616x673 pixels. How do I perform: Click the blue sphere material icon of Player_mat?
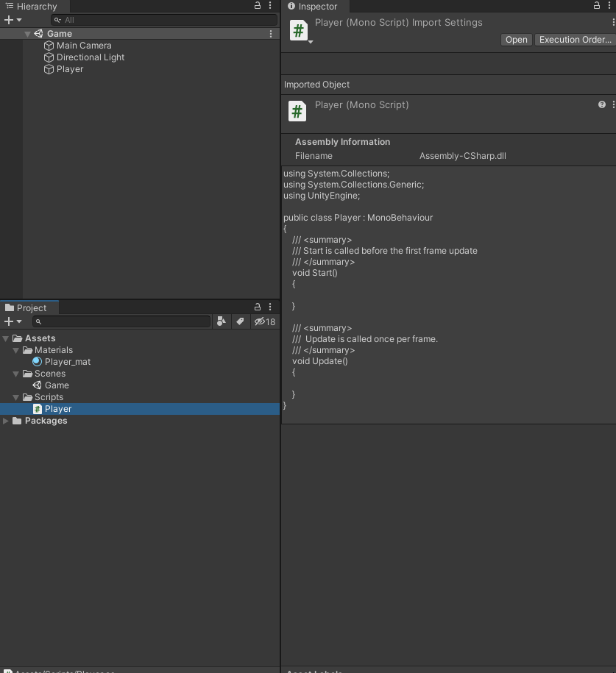(x=37, y=362)
